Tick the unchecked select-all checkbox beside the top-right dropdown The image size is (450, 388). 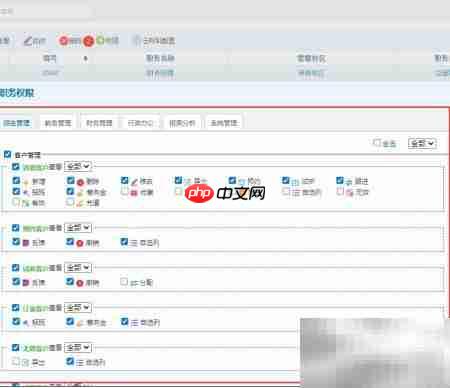[377, 143]
